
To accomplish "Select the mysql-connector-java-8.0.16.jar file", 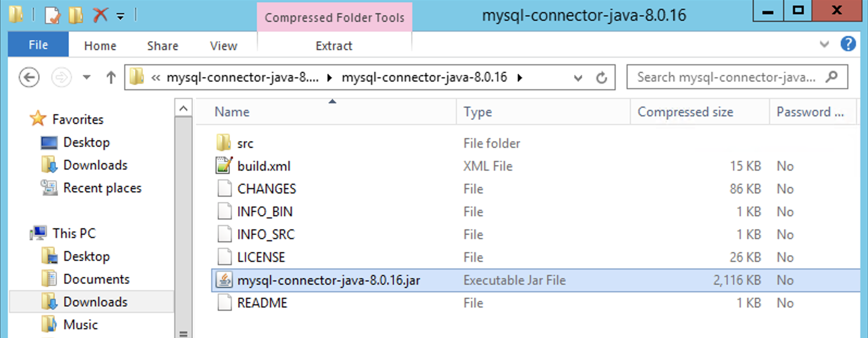I will tap(328, 280).
